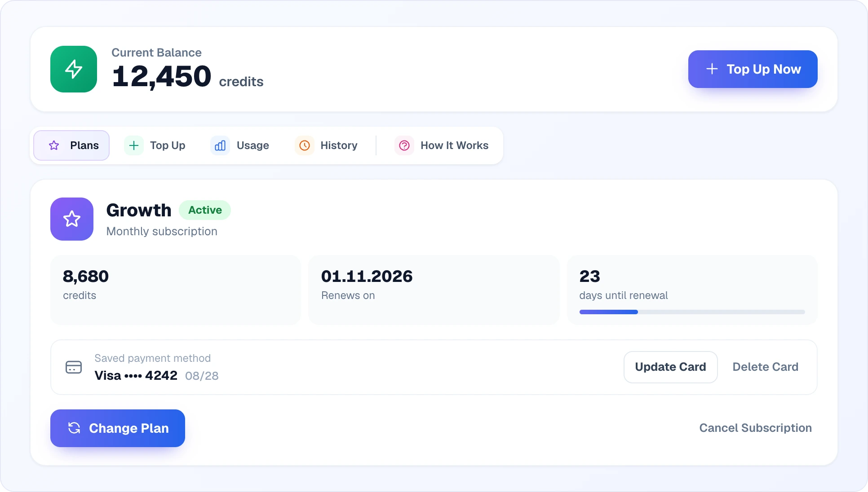Screen dimensions: 868x492
Task: Click Cancel Subscription link
Action: point(756,428)
